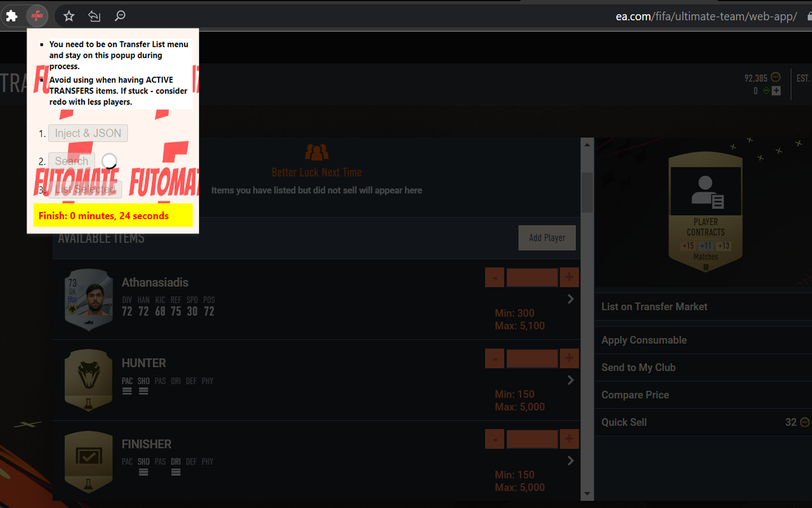
Task: Click the unsold items people icon
Action: 317,152
